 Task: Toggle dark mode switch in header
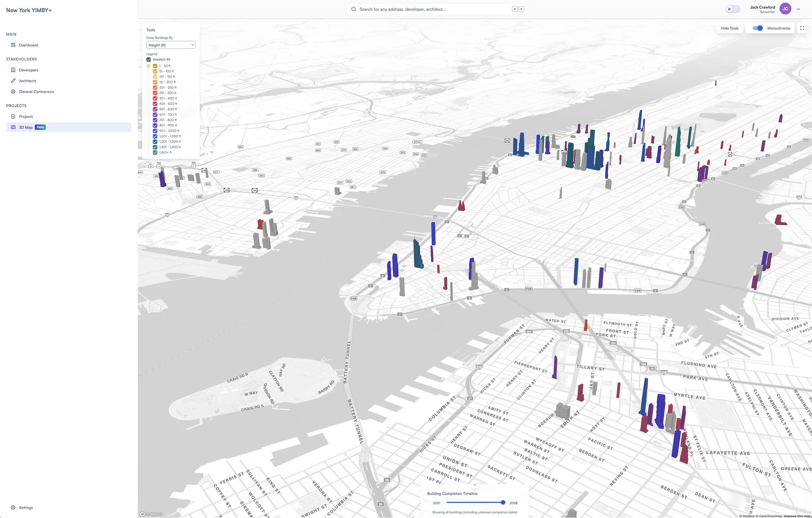[x=733, y=9]
